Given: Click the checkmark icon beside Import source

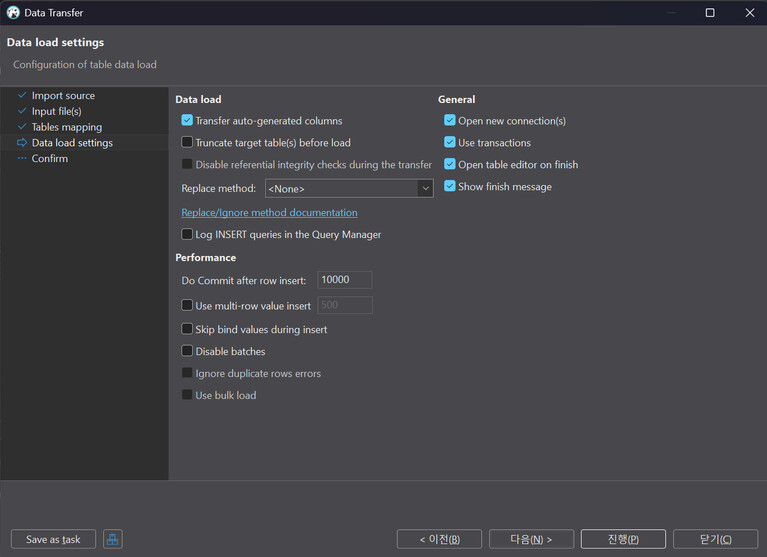Looking at the screenshot, I should tap(22, 95).
